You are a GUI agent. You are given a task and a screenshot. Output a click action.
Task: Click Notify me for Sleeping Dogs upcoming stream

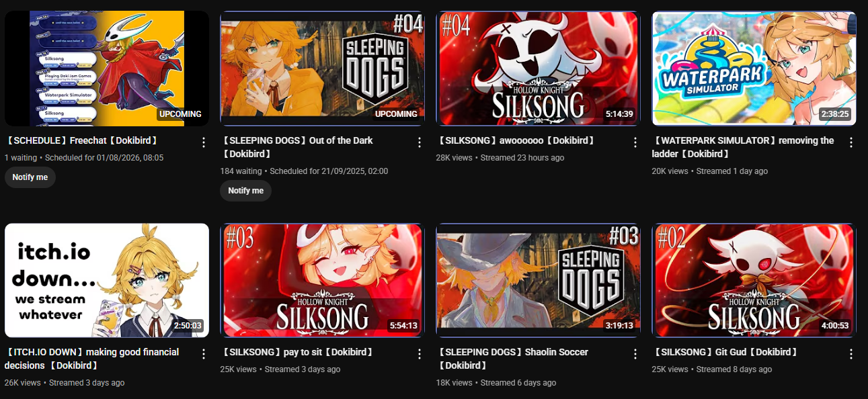pyautogui.click(x=246, y=191)
